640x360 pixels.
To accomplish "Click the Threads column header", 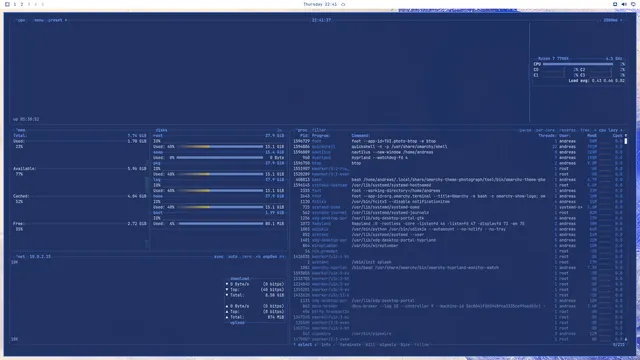I will [x=547, y=136].
